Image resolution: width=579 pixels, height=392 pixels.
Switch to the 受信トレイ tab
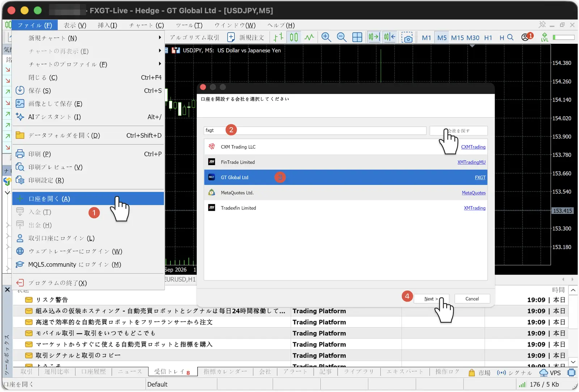[x=172, y=372]
